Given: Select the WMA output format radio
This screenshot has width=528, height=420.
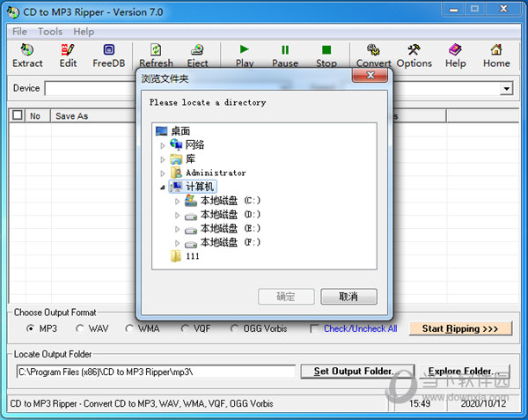Looking at the screenshot, I should [129, 328].
